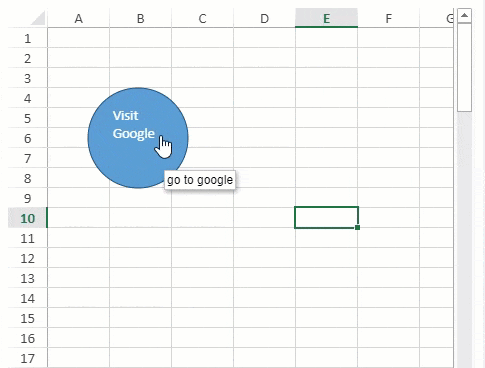This screenshot has width=485, height=368.
Task: Select row 14 header
Action: pyautogui.click(x=27, y=298)
